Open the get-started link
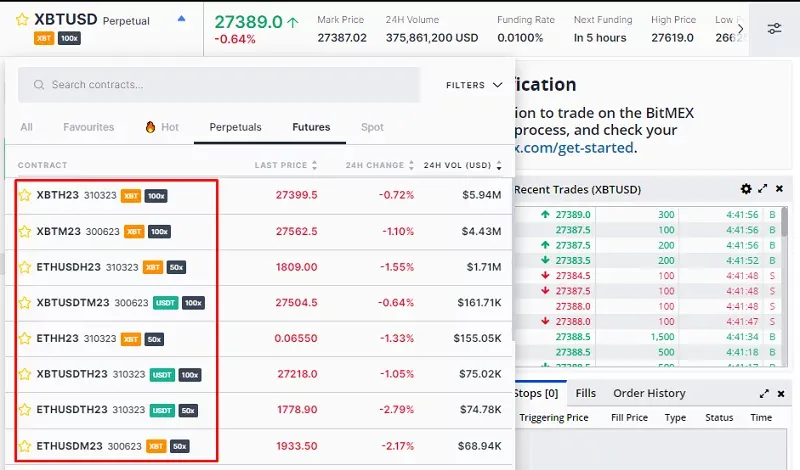Screen dimensions: 800x470 [x=574, y=147]
